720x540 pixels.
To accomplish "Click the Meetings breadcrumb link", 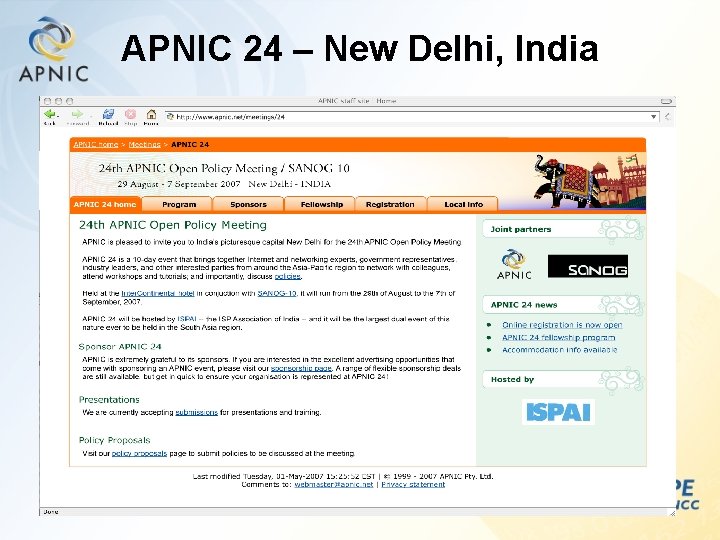I will [x=145, y=145].
